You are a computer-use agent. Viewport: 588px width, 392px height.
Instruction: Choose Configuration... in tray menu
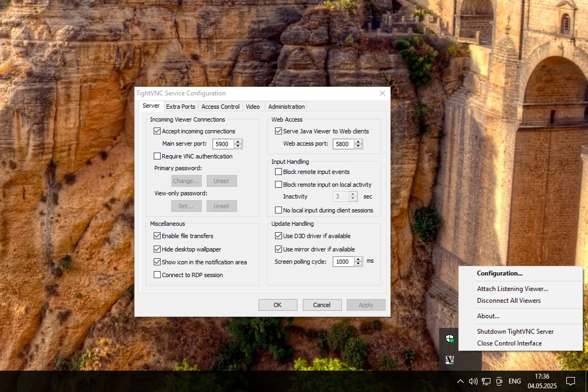click(x=520, y=273)
